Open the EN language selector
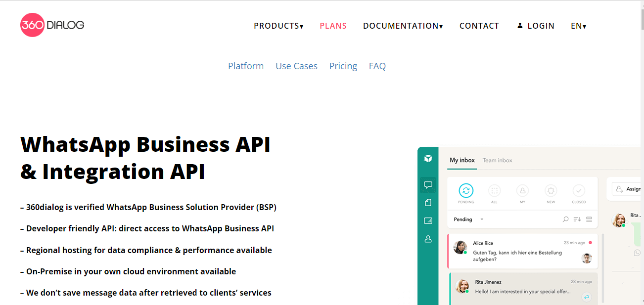 (x=579, y=26)
